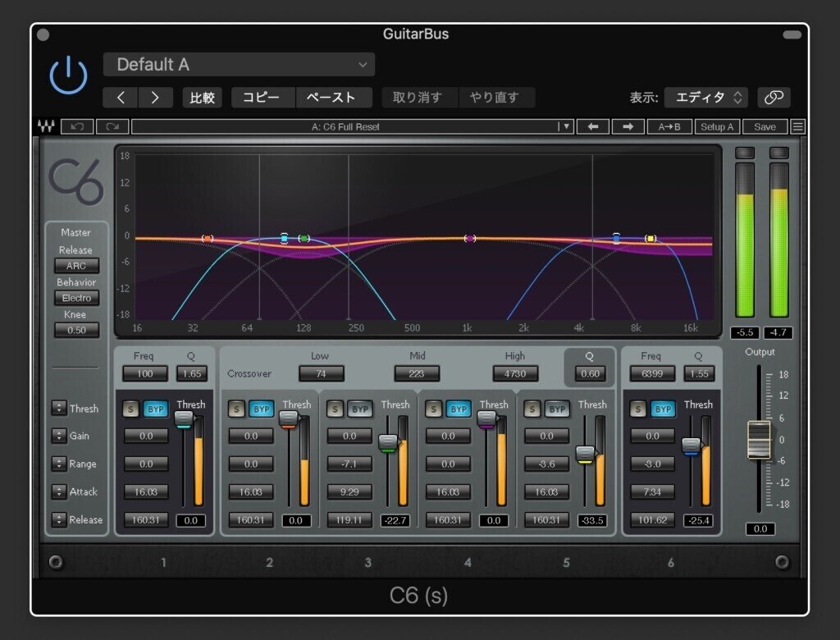The width and height of the screenshot is (840, 640).
Task: Open the C6 Full Reset preset arrow
Action: [x=566, y=126]
